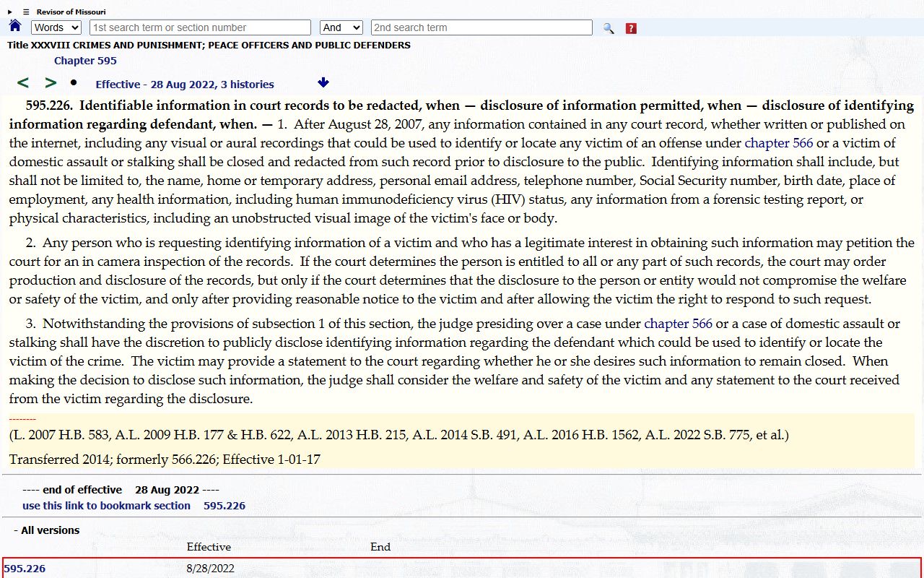The width and height of the screenshot is (924, 578).
Task: Open the And operator dropdown
Action: point(341,27)
